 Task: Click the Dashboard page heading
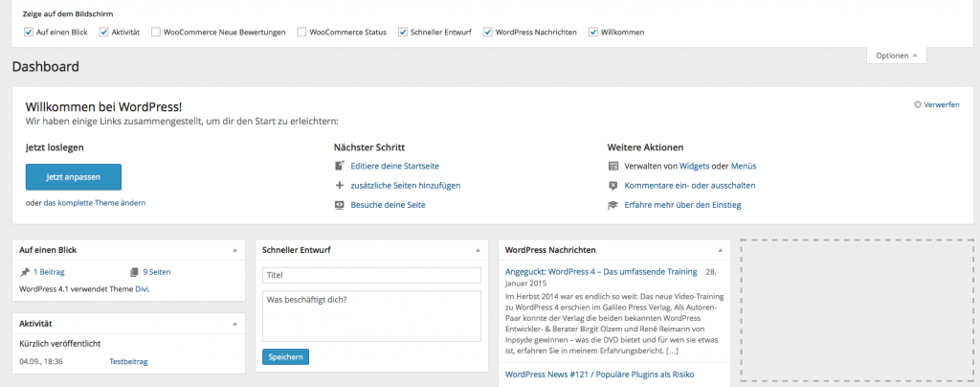(x=46, y=67)
